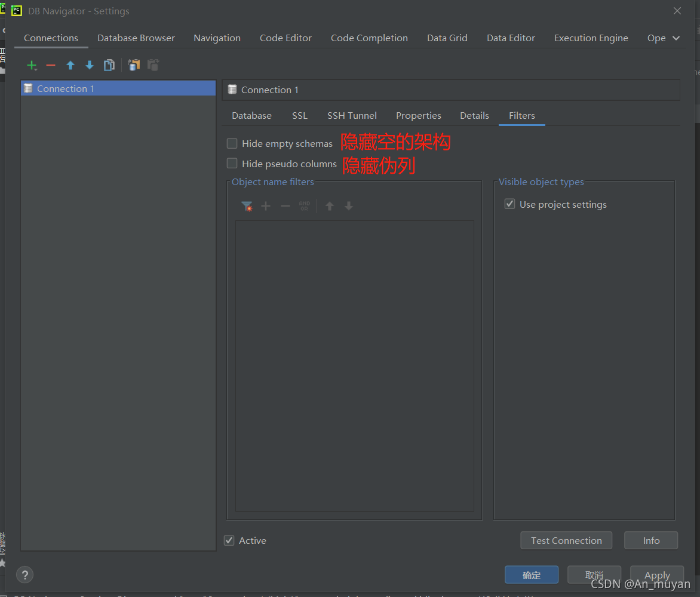
Task: Confirm settings with the 确定 button
Action: coord(531,575)
